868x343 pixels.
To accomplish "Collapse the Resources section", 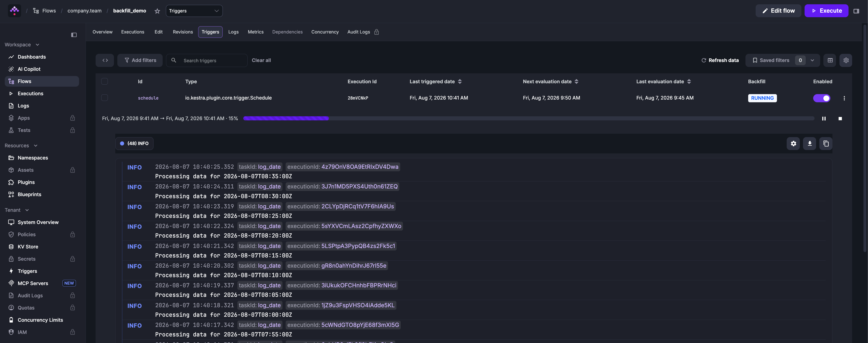I will tap(21, 146).
